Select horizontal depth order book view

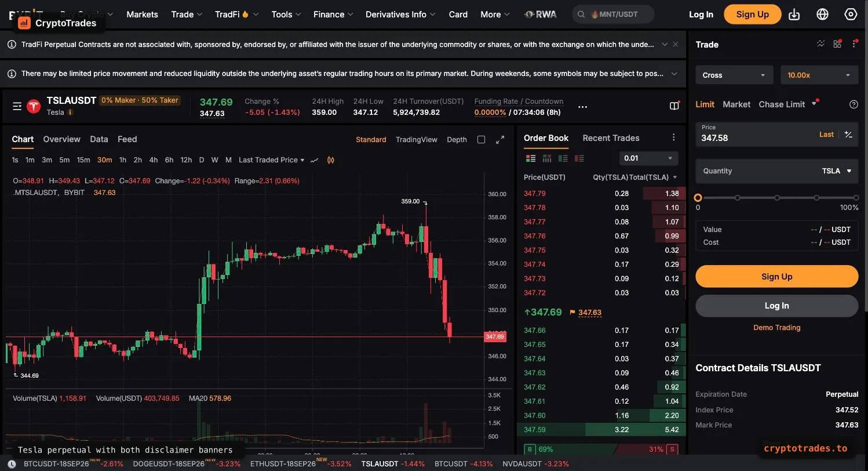(x=546, y=158)
